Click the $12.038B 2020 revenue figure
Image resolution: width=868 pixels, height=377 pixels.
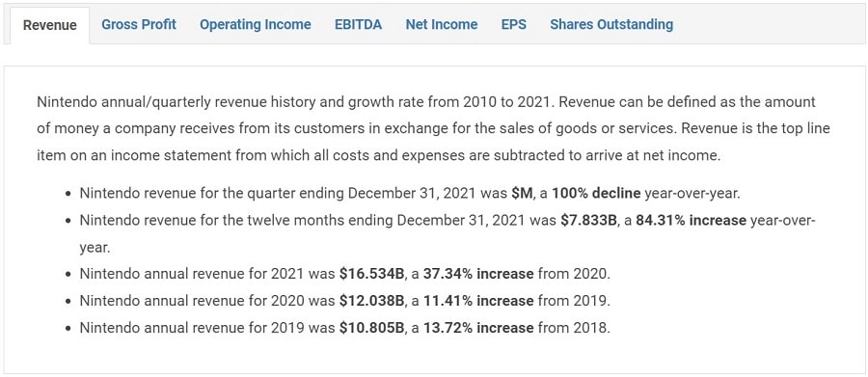coord(371,301)
